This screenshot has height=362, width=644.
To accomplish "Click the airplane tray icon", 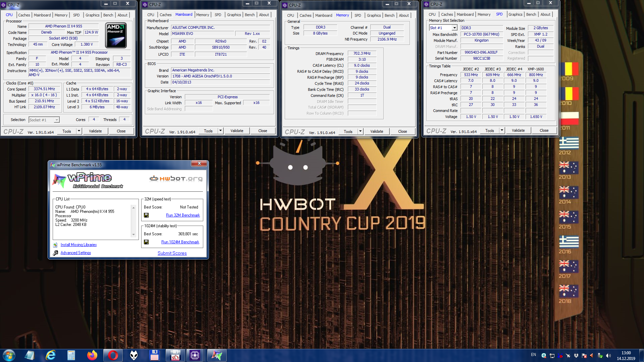I will [x=568, y=356].
